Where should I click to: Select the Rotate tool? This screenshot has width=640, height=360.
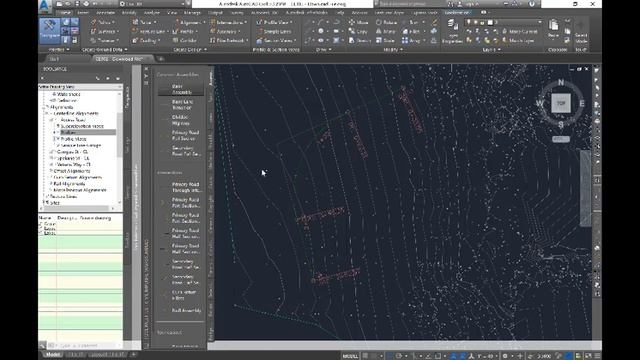click(x=386, y=22)
